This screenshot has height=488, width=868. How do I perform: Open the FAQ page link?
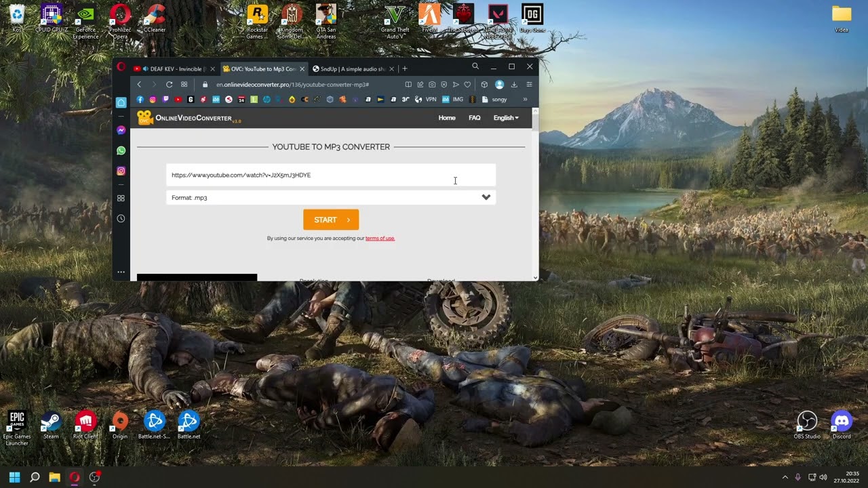click(475, 118)
